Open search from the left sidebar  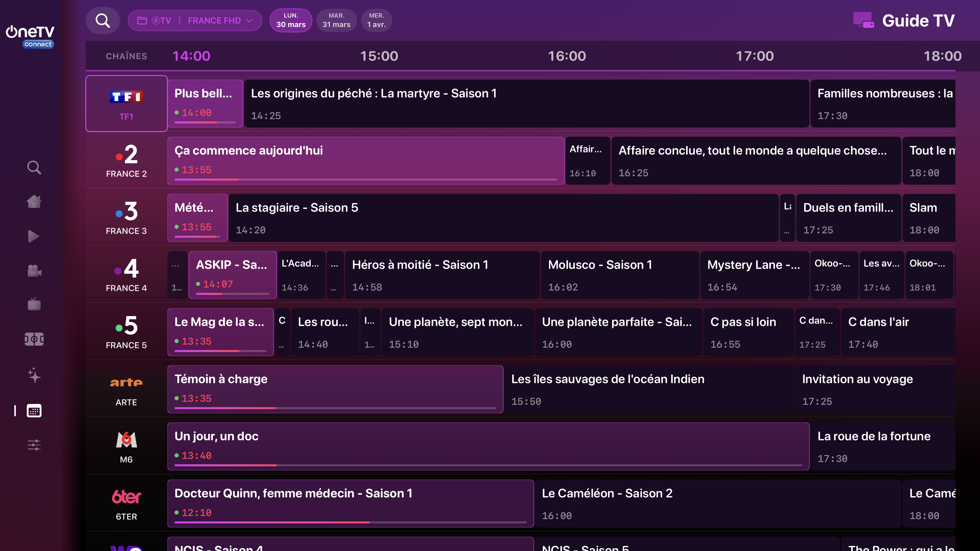34,167
